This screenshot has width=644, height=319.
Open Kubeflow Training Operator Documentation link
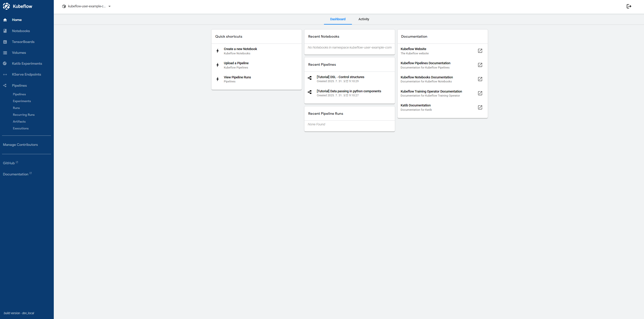point(431,92)
